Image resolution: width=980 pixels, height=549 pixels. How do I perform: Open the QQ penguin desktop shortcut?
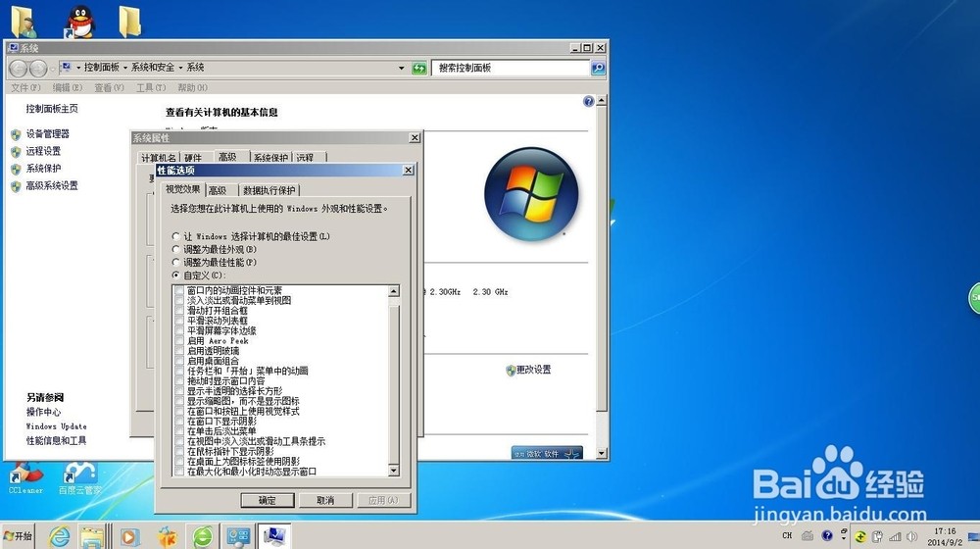80,22
